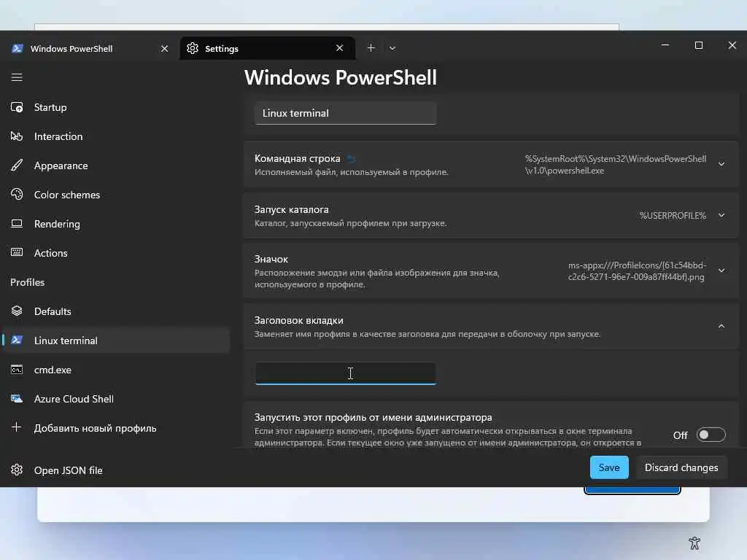Open the Startup settings page
This screenshot has height=560, width=747.
pyautogui.click(x=116, y=107)
